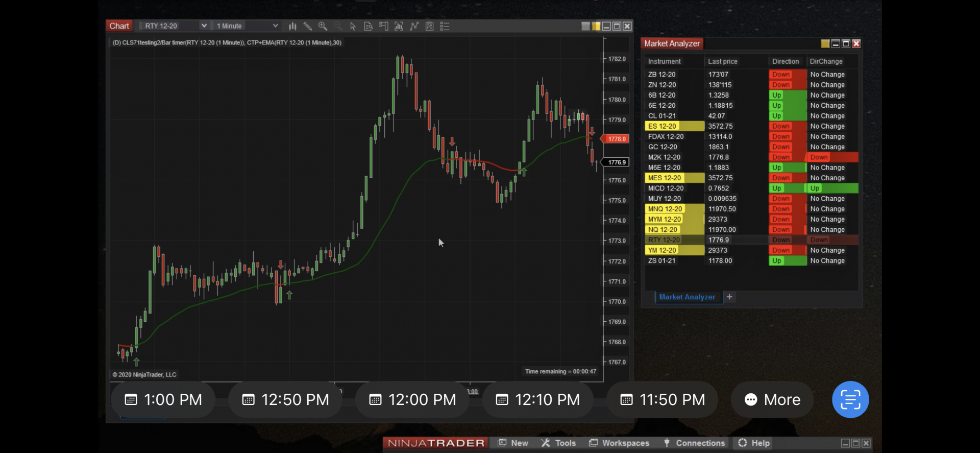Click the zoom in magnifier icon
Viewport: 980px width, 453px height.
323,26
